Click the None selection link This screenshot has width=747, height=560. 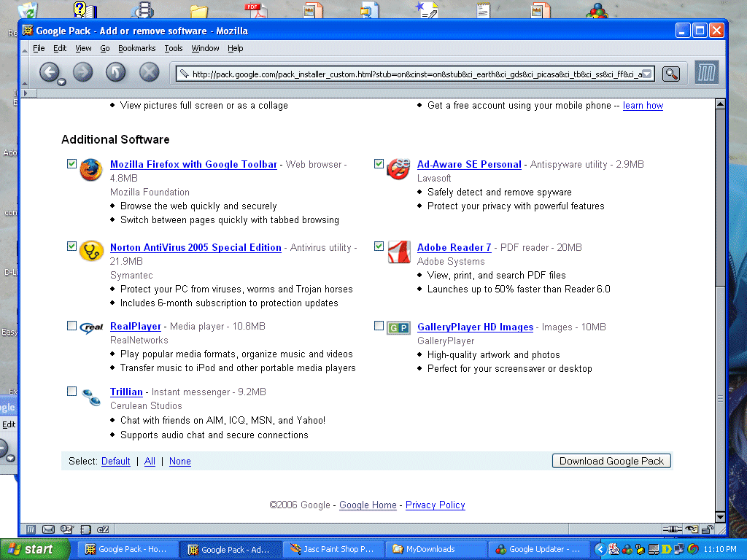(180, 461)
